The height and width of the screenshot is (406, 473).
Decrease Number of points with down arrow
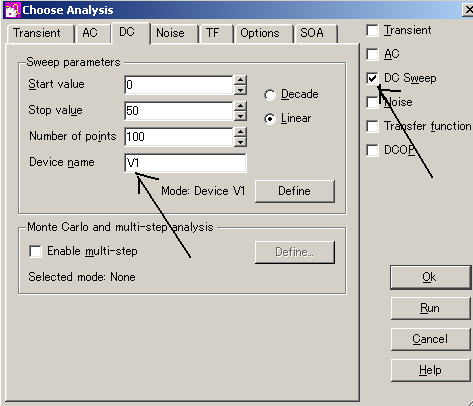(240, 142)
